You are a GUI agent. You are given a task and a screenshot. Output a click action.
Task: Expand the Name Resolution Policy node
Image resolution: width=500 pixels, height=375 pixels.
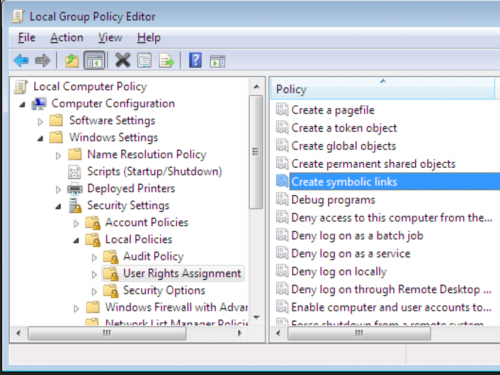click(58, 156)
